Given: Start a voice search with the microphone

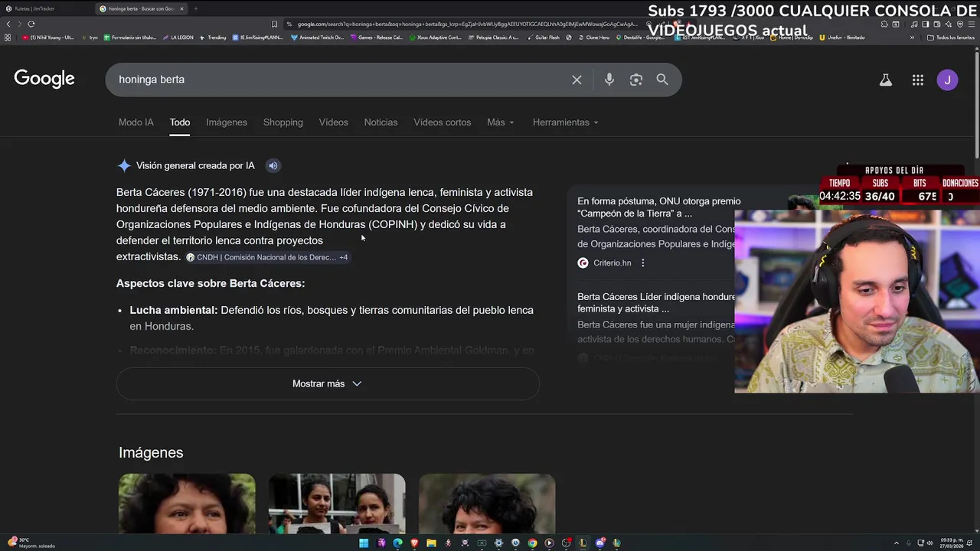Looking at the screenshot, I should tap(609, 80).
